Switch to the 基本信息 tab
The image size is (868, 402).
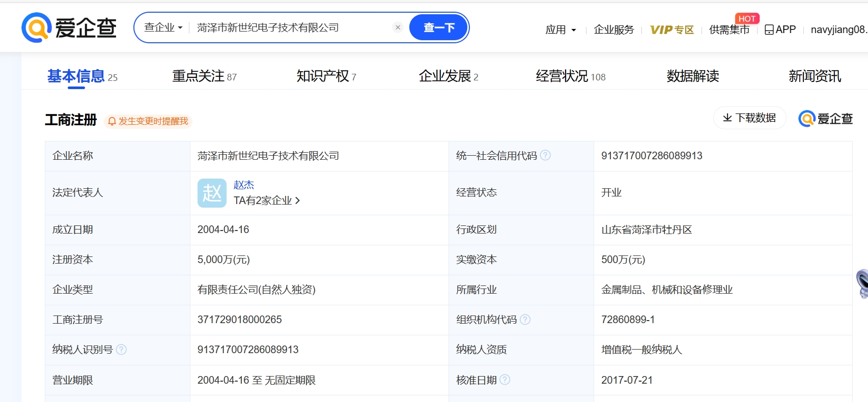click(x=82, y=76)
